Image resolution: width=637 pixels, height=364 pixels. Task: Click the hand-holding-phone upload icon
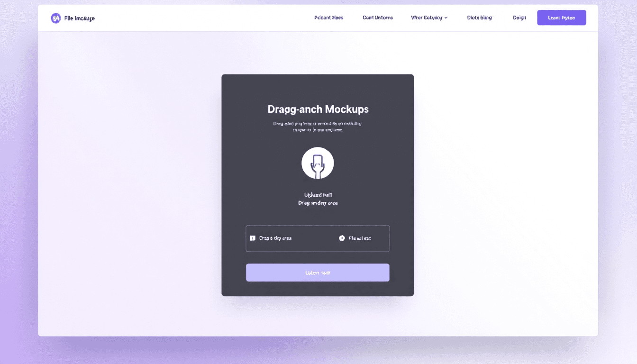pyautogui.click(x=318, y=163)
